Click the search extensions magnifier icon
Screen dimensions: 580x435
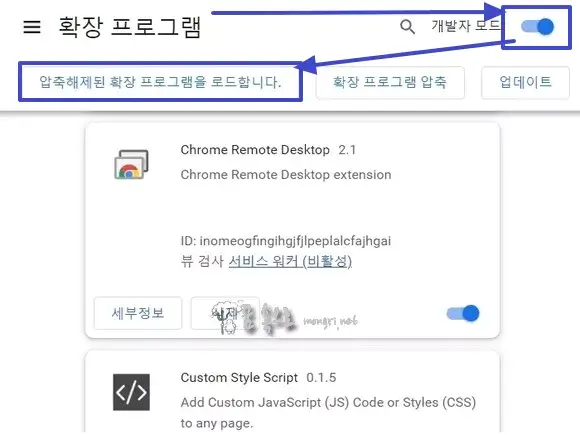(407, 27)
